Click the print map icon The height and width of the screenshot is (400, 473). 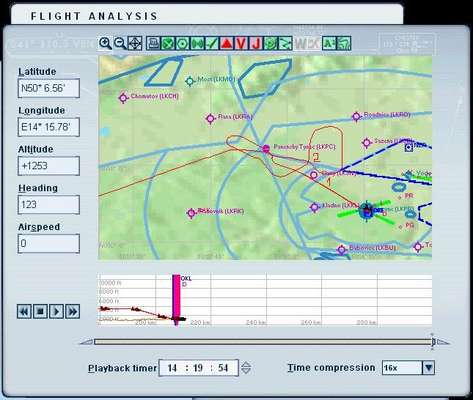tap(153, 43)
